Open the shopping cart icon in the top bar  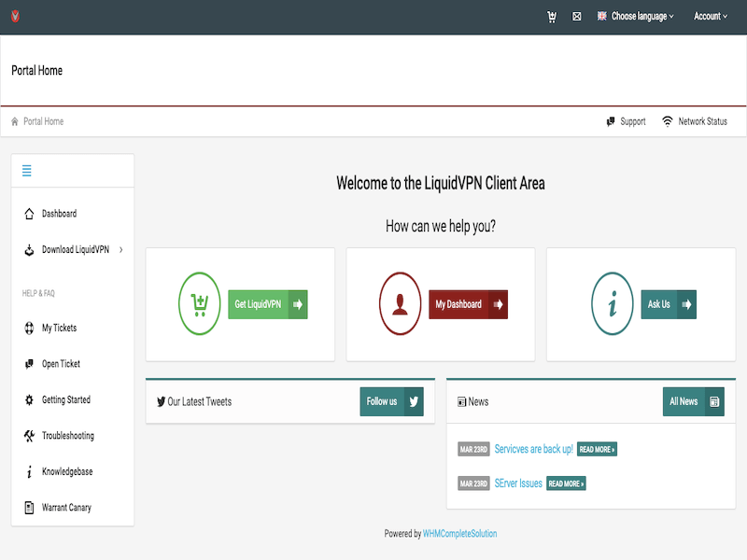point(551,16)
